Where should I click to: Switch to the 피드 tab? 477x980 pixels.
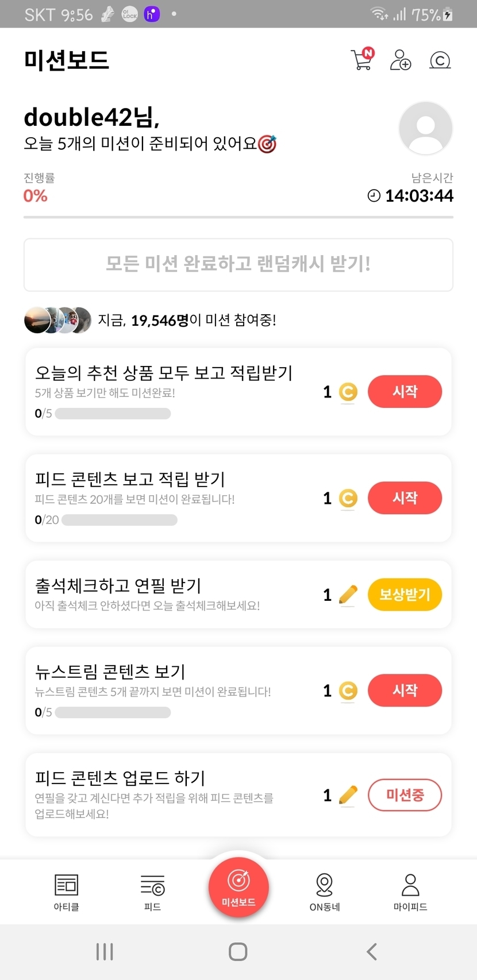(152, 892)
